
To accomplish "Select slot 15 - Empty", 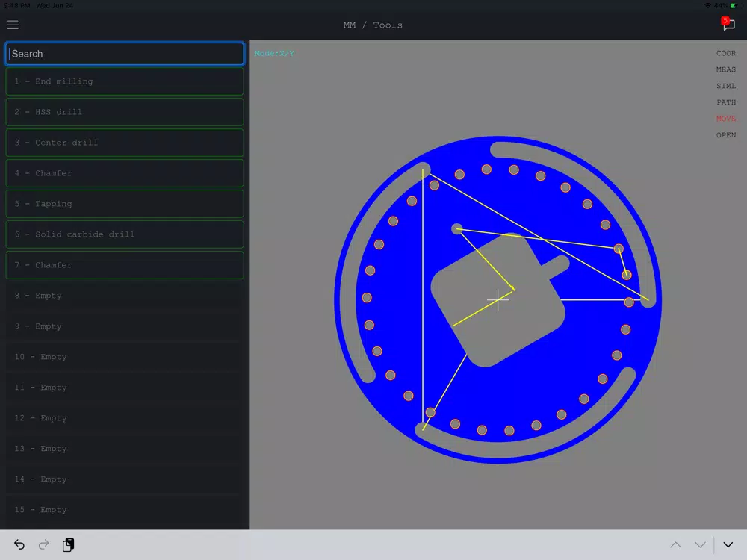I will click(125, 510).
